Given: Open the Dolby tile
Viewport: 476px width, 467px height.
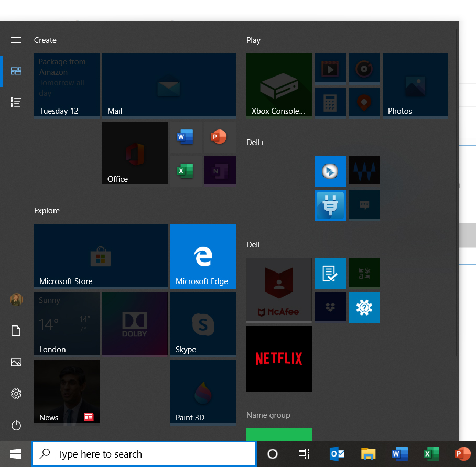Looking at the screenshot, I should click(x=135, y=323).
